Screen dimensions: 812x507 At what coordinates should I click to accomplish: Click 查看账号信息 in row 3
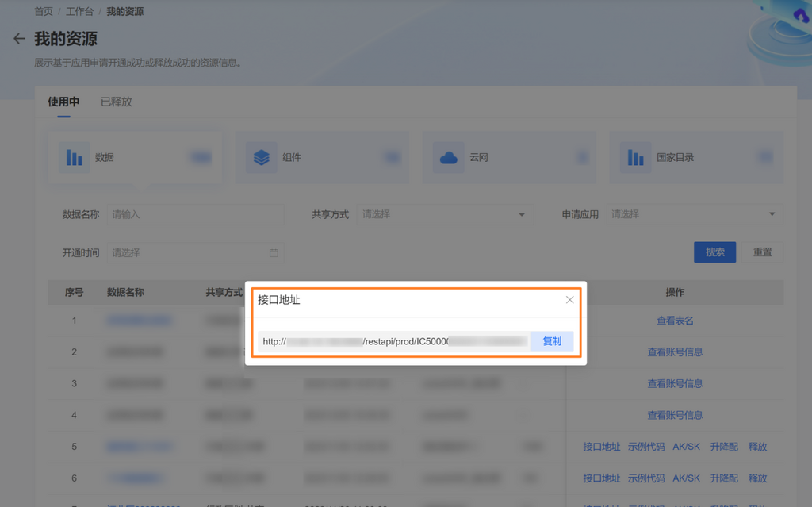coord(675,383)
